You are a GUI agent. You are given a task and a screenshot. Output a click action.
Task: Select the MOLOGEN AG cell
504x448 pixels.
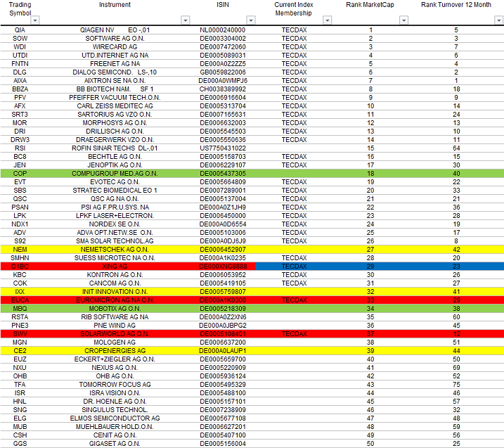click(115, 343)
